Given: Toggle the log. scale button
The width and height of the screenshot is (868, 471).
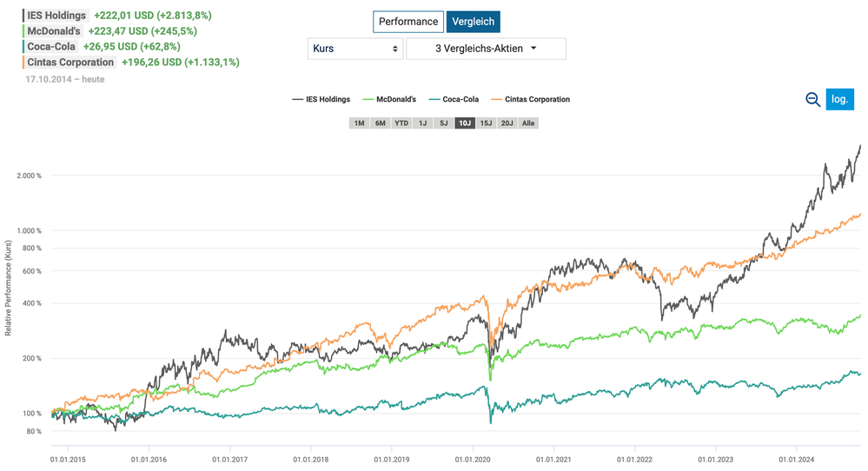Looking at the screenshot, I should (840, 99).
